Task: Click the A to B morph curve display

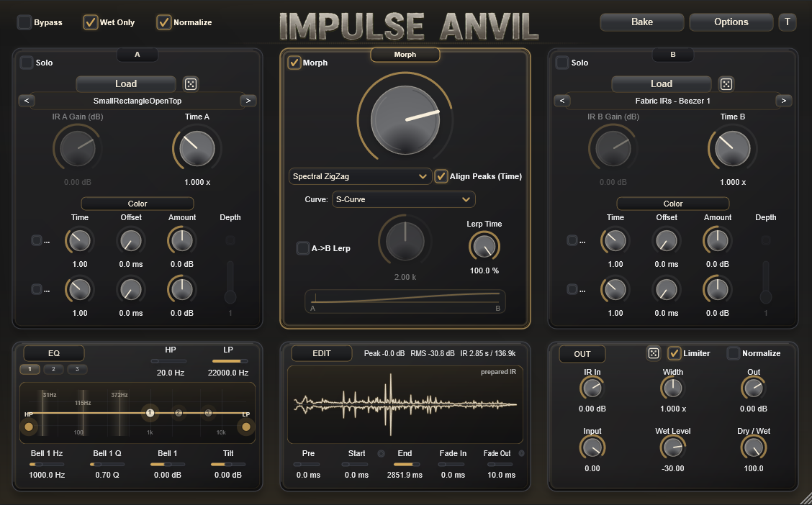Action: tap(405, 301)
